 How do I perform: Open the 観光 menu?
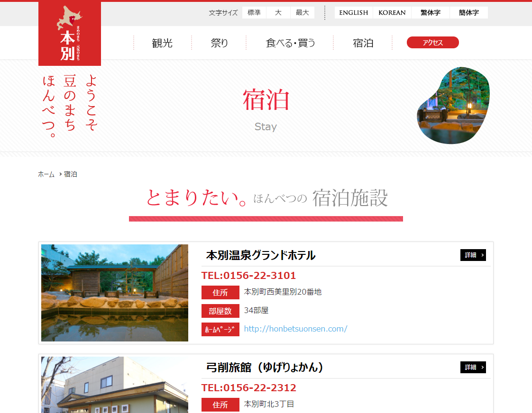coord(162,43)
